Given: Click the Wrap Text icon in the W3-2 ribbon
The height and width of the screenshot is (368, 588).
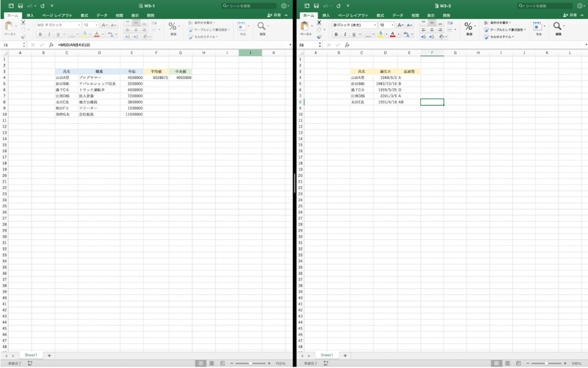Looking at the screenshot, I should click(450, 23).
